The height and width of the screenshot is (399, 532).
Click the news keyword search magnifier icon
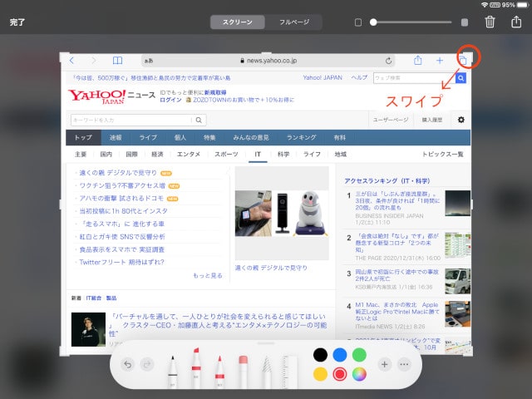point(199,120)
